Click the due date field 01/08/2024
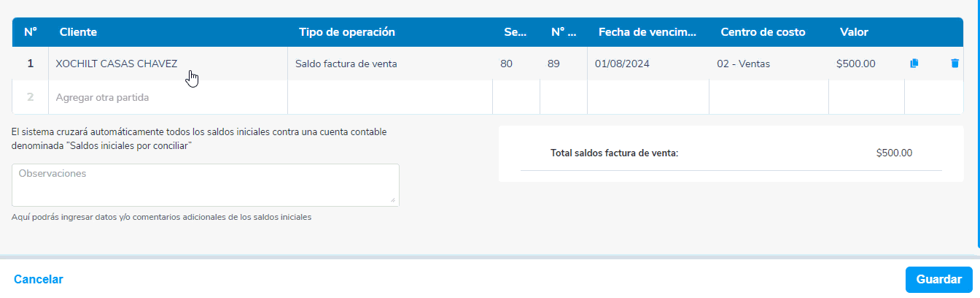The height and width of the screenshot is (298, 980). (622, 64)
